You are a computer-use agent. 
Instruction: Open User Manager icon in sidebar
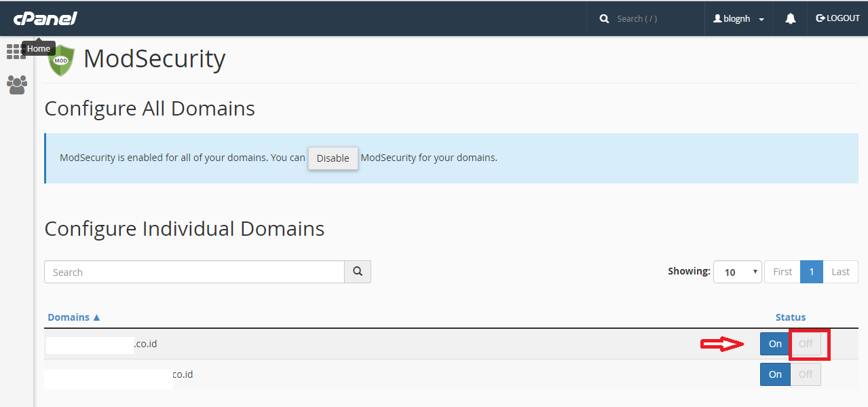(x=17, y=85)
